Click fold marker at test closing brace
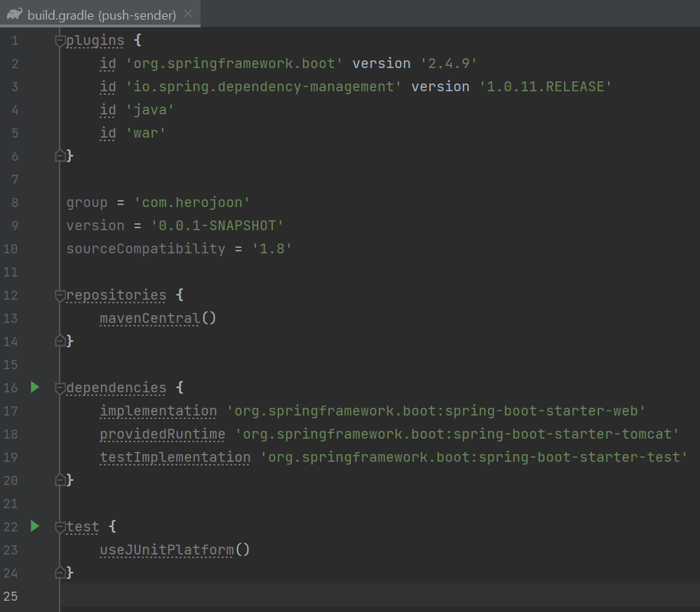 click(60, 573)
